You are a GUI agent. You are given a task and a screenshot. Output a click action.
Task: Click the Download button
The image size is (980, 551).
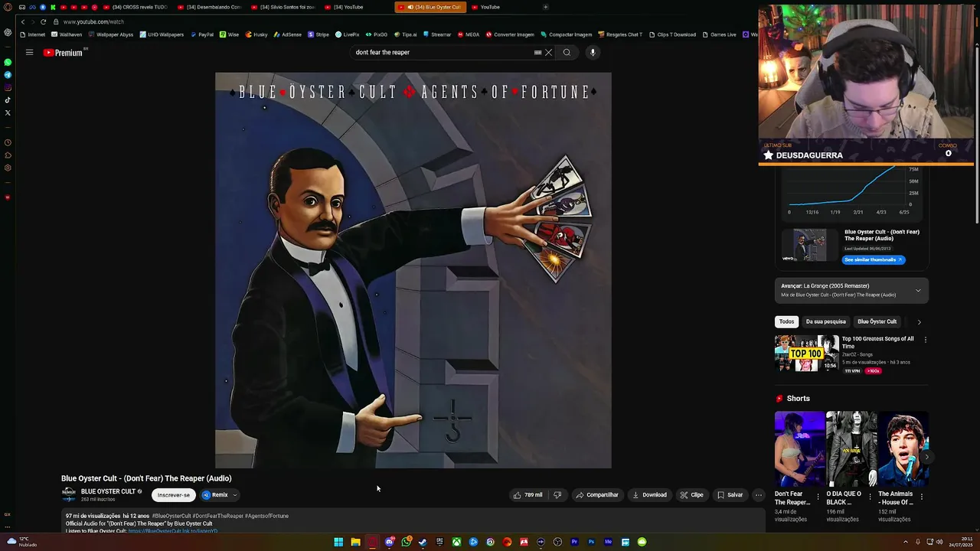pyautogui.click(x=649, y=495)
